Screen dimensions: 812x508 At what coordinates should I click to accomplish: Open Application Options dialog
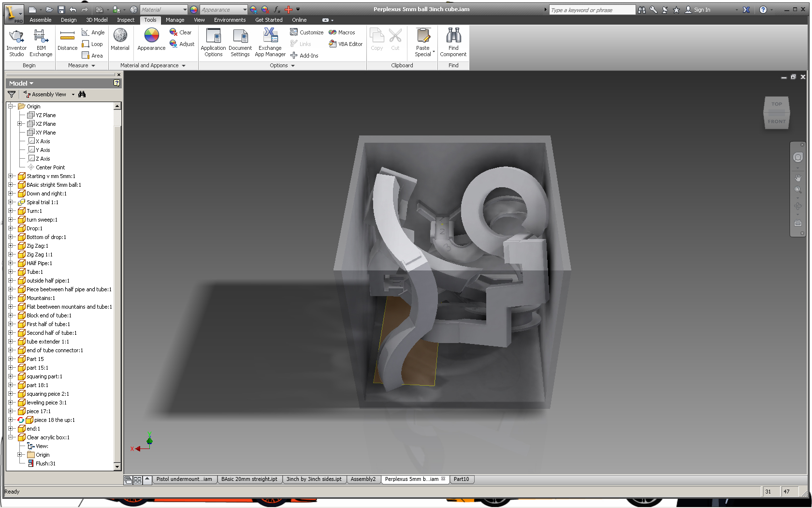point(213,43)
